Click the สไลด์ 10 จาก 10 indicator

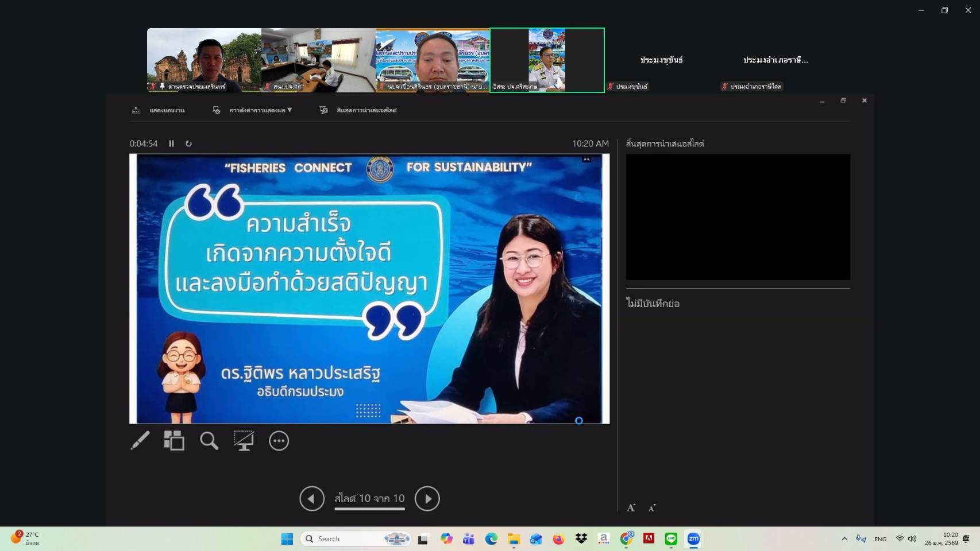click(x=369, y=498)
